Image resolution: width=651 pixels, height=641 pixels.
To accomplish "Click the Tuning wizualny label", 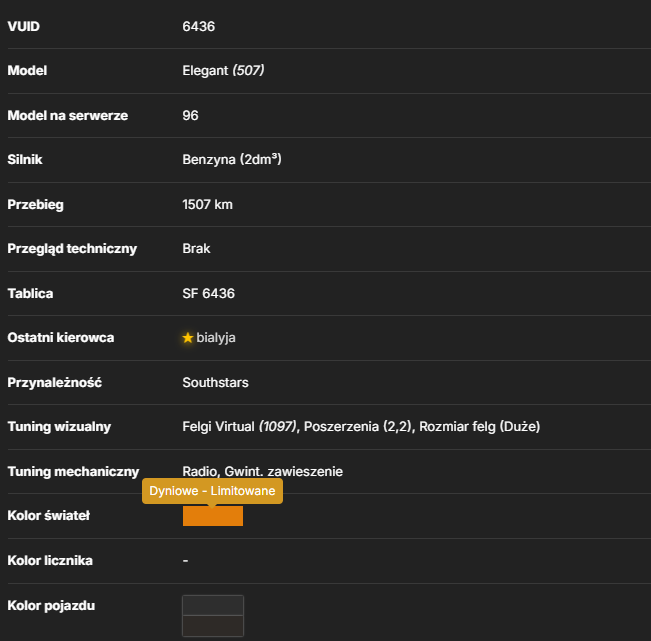I will tap(59, 427).
